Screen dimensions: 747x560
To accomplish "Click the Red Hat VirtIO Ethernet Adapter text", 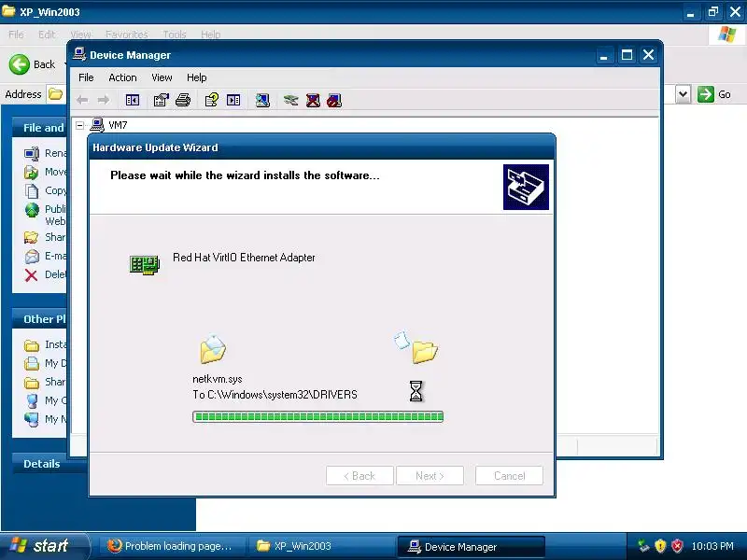I will click(x=244, y=258).
